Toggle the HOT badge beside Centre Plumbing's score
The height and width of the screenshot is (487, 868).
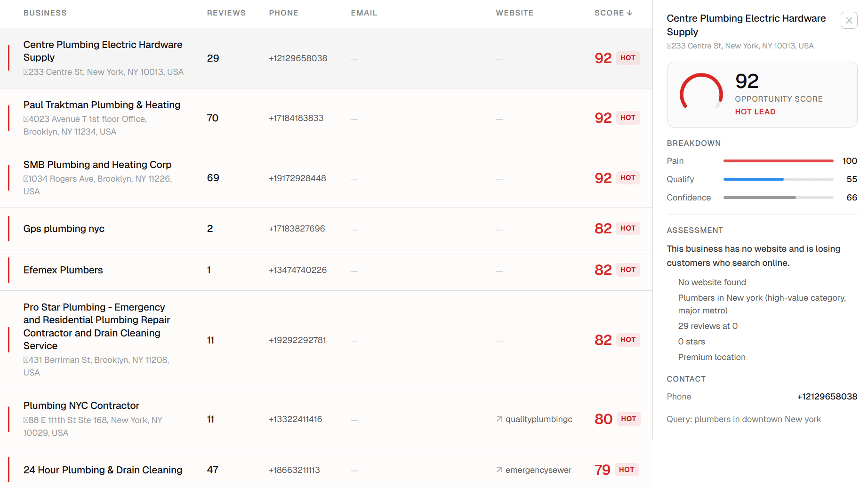coord(628,58)
